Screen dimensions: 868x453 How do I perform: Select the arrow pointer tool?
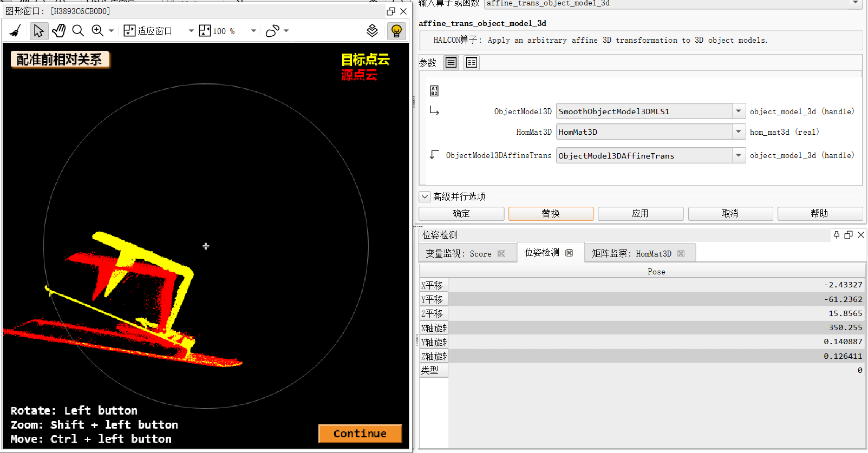click(38, 31)
